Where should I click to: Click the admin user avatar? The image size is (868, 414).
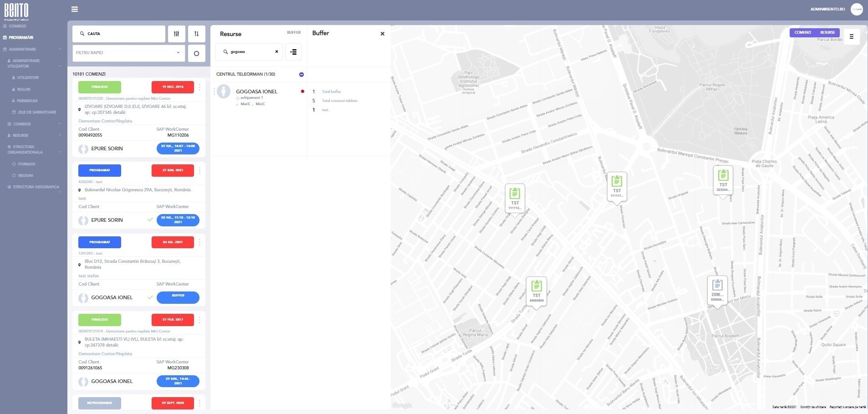[x=857, y=9]
